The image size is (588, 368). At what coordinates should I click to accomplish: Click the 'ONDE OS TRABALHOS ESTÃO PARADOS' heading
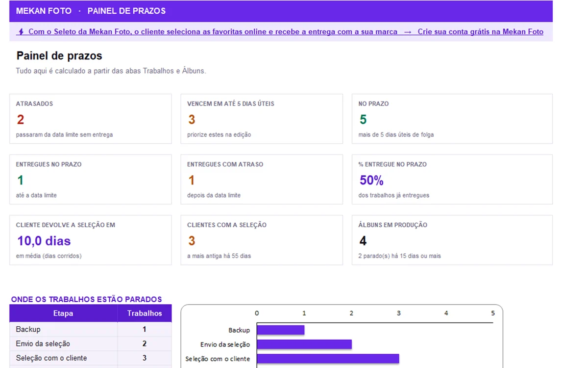(86, 299)
